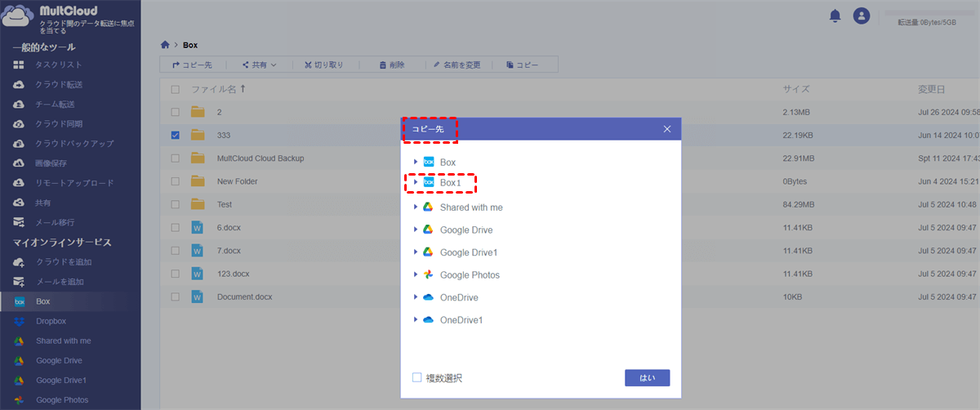Click the 名前を変更 toolbar button
The width and height of the screenshot is (980, 410).
[x=457, y=65]
